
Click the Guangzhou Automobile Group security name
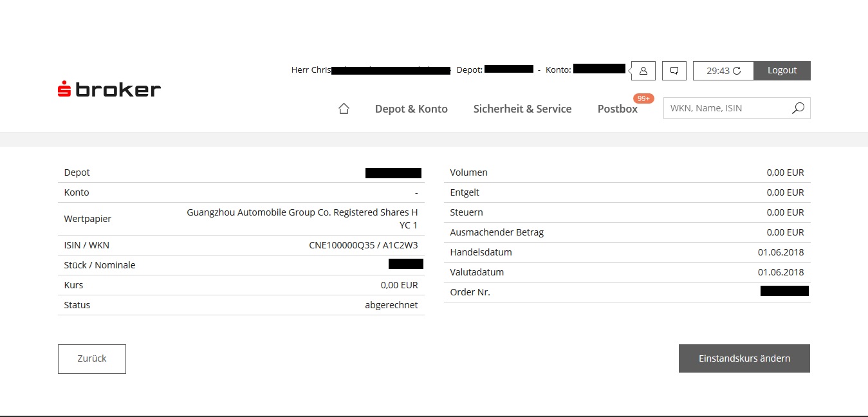click(302, 218)
